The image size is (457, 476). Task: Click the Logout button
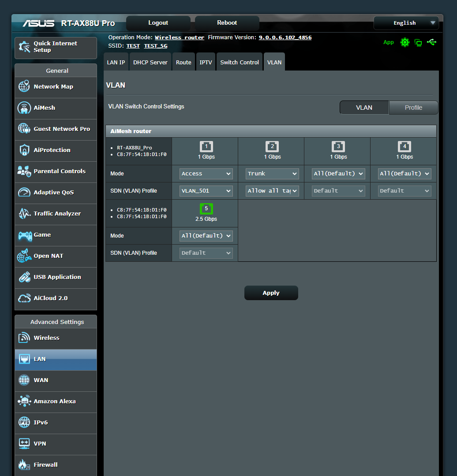pyautogui.click(x=158, y=23)
